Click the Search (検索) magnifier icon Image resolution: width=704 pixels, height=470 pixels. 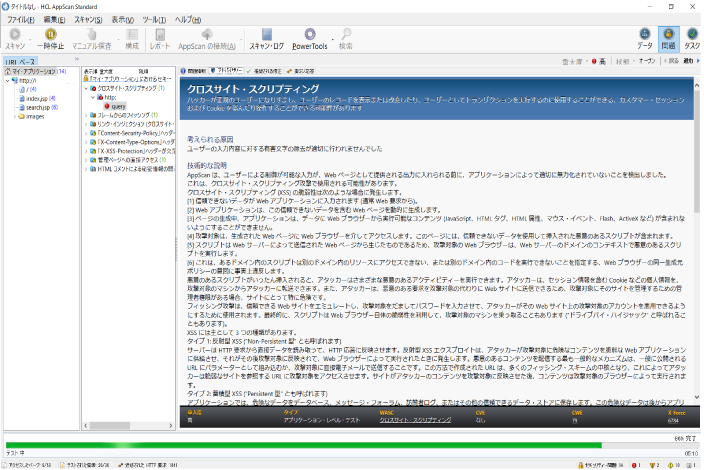point(346,34)
